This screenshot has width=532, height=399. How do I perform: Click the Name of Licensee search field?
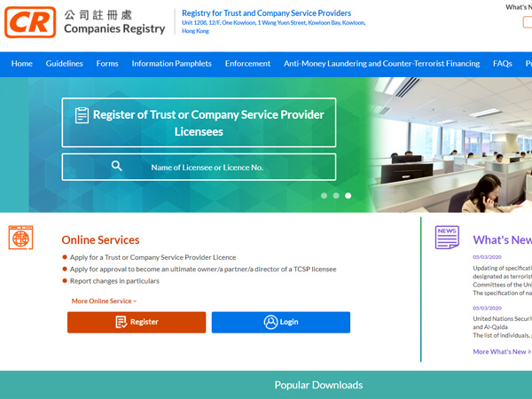pos(207,167)
